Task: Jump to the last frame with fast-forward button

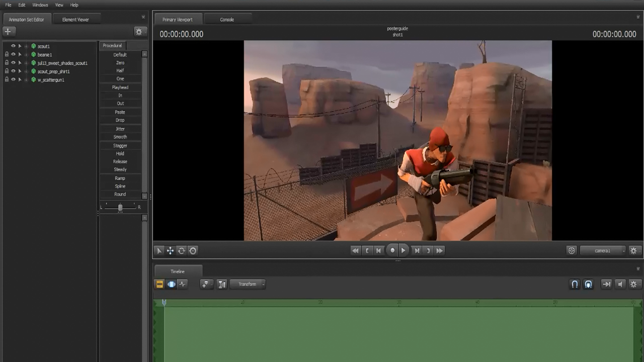Action: coord(440,250)
